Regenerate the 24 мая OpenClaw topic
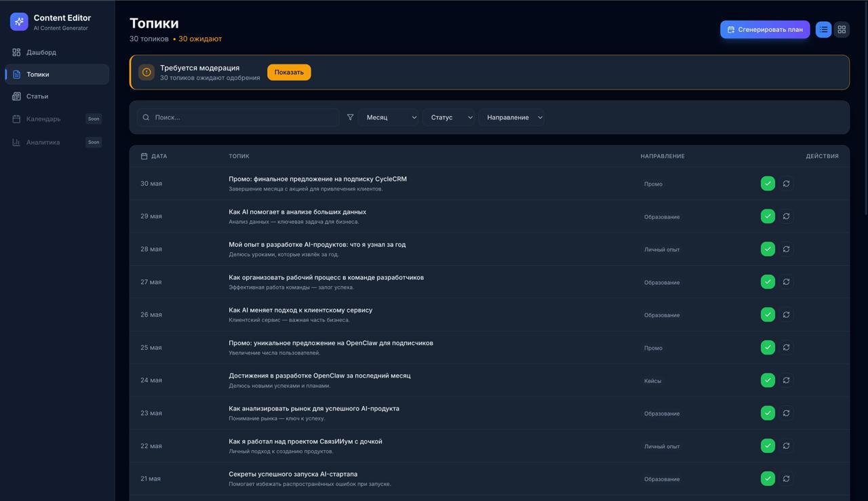Viewport: 868px width, 501px height. coord(786,380)
